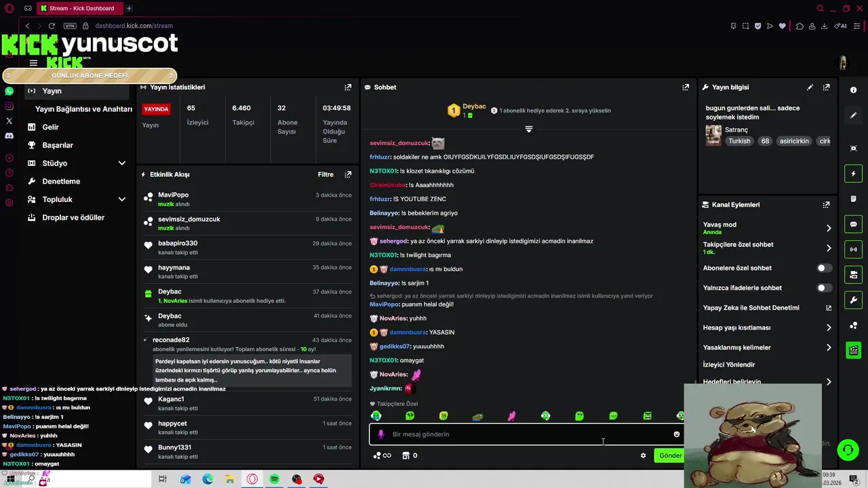
Task: Open the info icon in right toolbar
Action: (853, 90)
